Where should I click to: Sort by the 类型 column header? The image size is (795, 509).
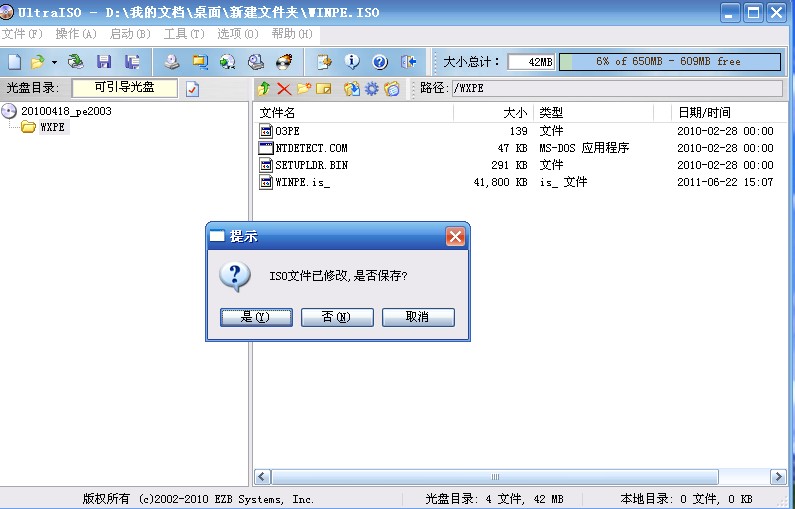593,113
